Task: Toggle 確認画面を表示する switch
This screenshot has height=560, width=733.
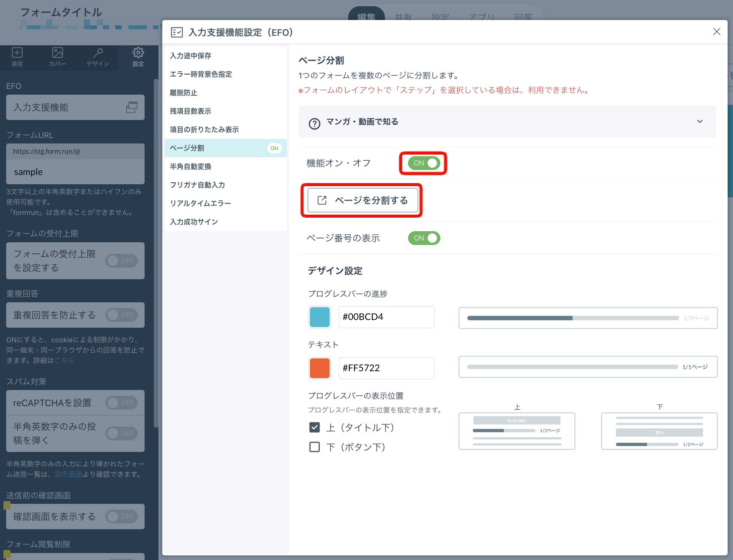Action: [122, 517]
